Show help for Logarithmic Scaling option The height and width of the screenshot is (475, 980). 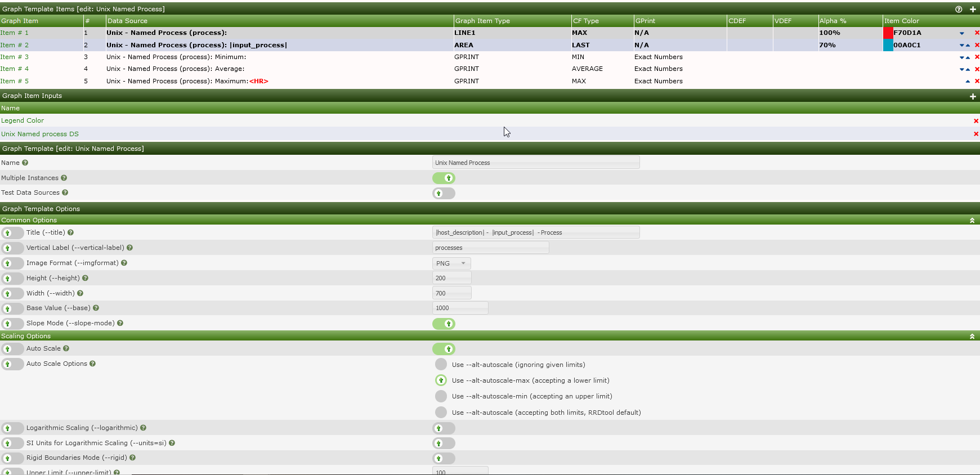[143, 428]
